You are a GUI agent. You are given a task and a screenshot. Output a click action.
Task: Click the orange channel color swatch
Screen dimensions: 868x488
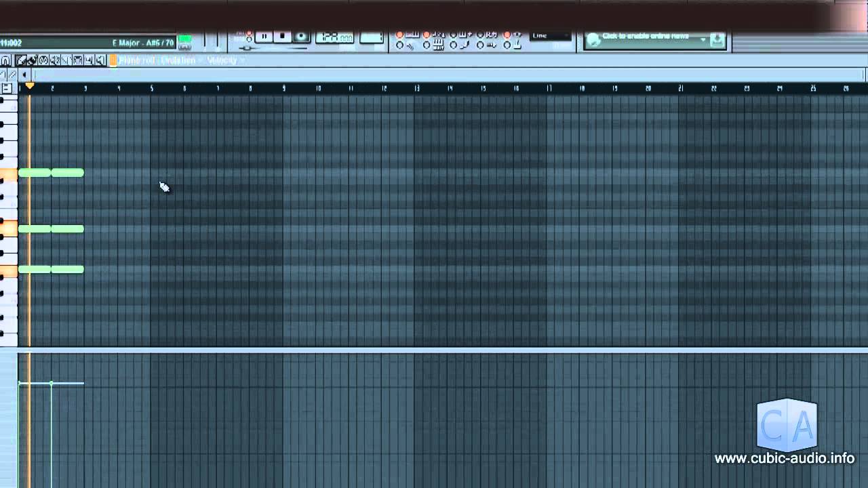pos(113,60)
